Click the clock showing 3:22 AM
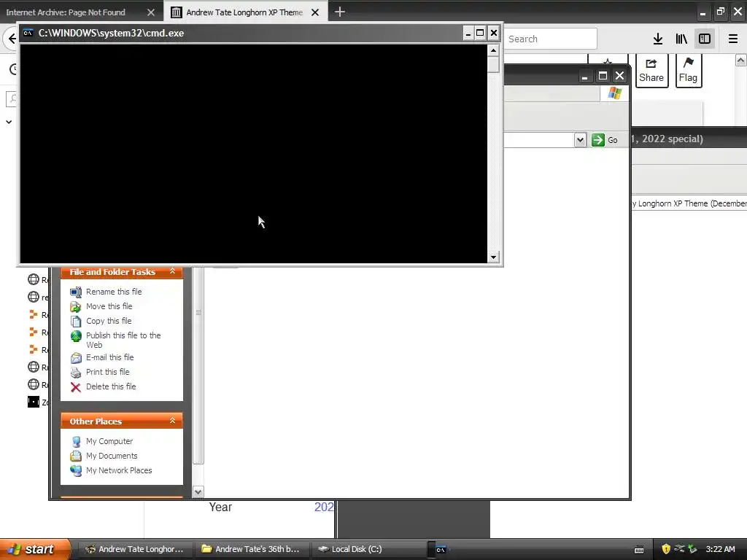Image resolution: width=747 pixels, height=560 pixels. [x=720, y=549]
